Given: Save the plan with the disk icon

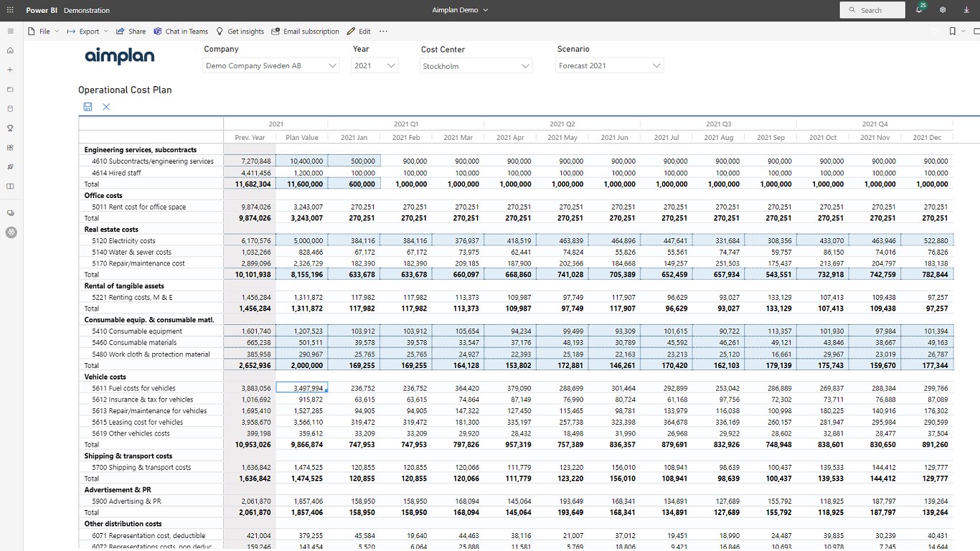Looking at the screenshot, I should [88, 107].
